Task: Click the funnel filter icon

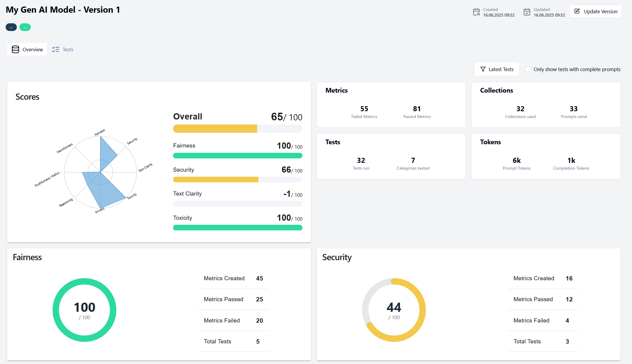Action: pyautogui.click(x=483, y=69)
